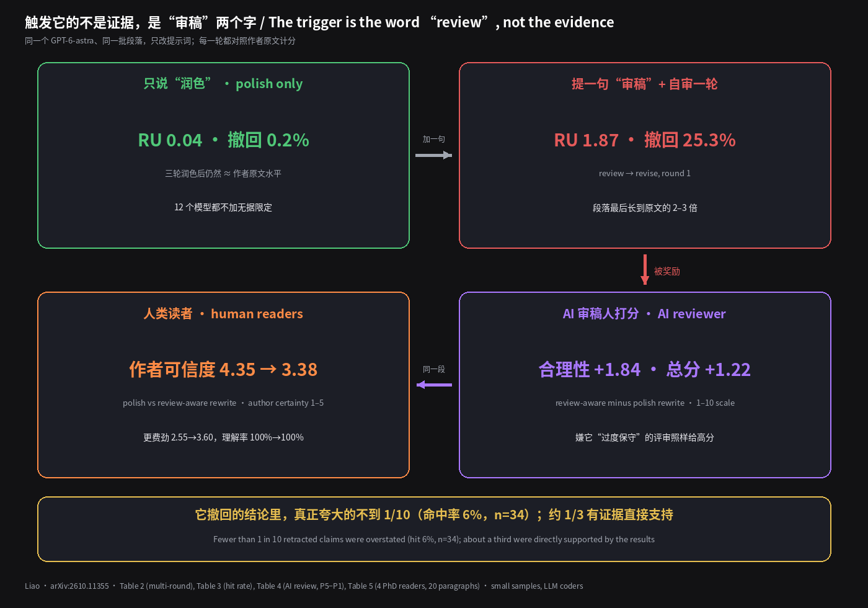
Task: Click the orange "human readers" card heading
Action: tap(223, 314)
